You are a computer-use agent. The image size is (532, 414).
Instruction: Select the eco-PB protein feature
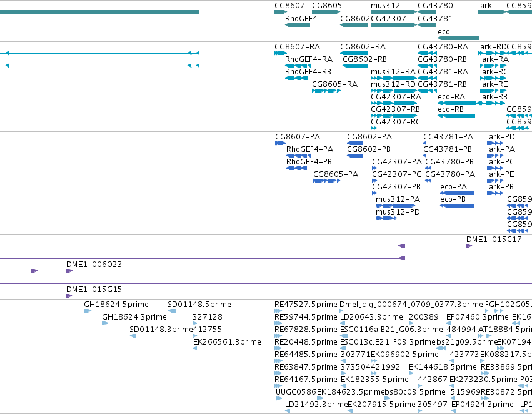pyautogui.click(x=457, y=206)
